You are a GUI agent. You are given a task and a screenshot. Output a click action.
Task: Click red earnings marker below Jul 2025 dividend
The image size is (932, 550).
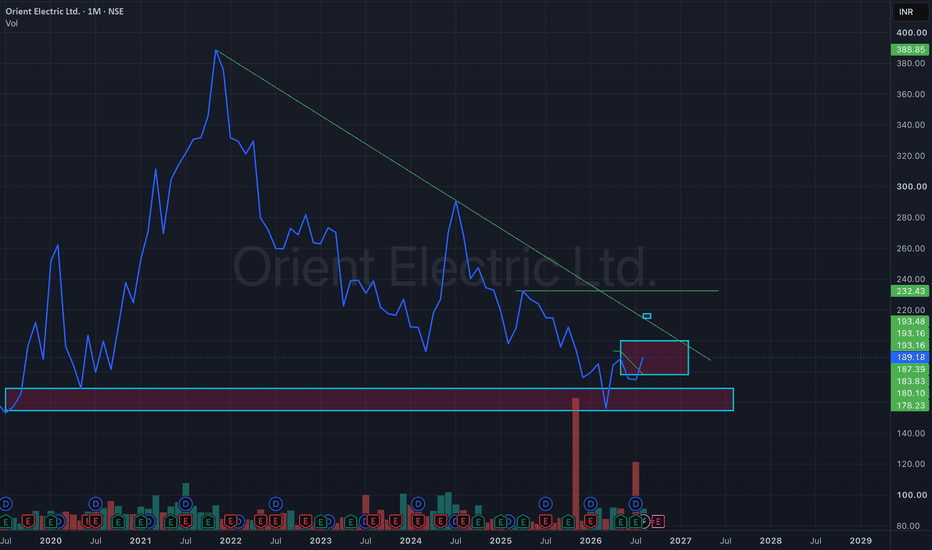[545, 521]
